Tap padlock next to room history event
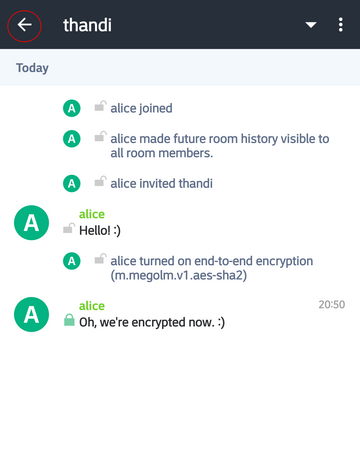The width and height of the screenshot is (360, 450). [x=100, y=136]
